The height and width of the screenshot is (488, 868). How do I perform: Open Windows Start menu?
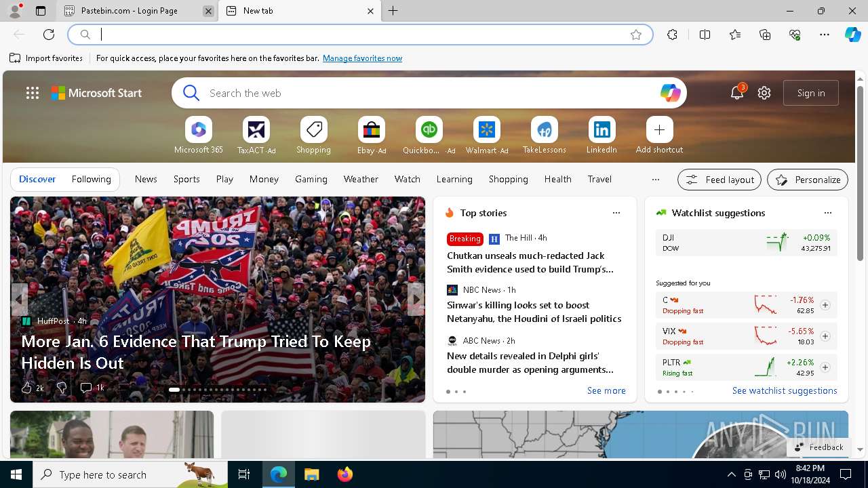coord(16,474)
